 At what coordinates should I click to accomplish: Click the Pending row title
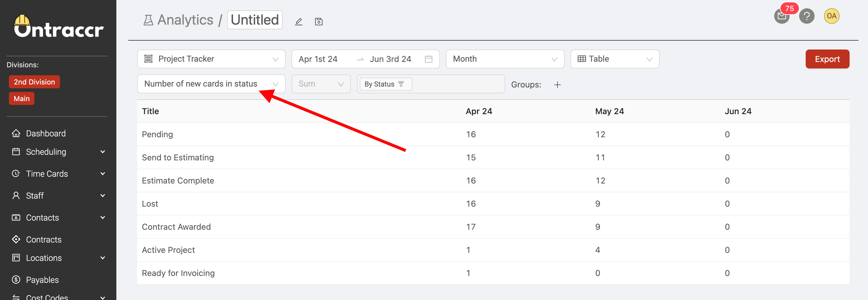pyautogui.click(x=157, y=135)
